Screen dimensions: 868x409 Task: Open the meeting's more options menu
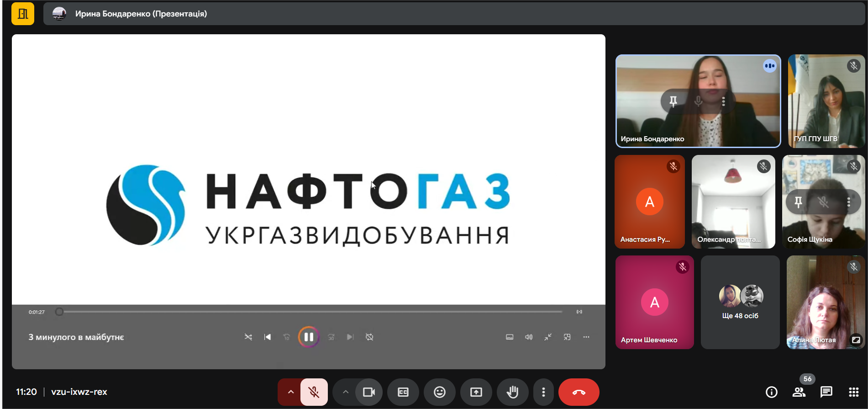(x=543, y=392)
